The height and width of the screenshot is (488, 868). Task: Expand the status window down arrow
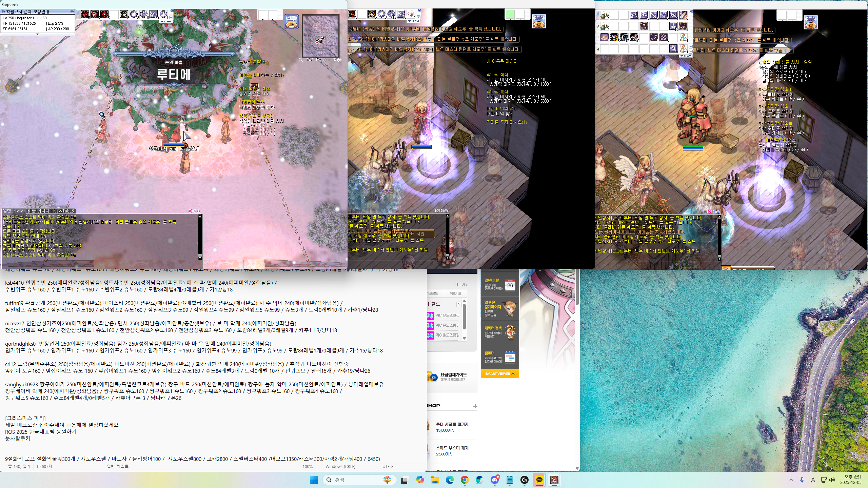point(37,34)
